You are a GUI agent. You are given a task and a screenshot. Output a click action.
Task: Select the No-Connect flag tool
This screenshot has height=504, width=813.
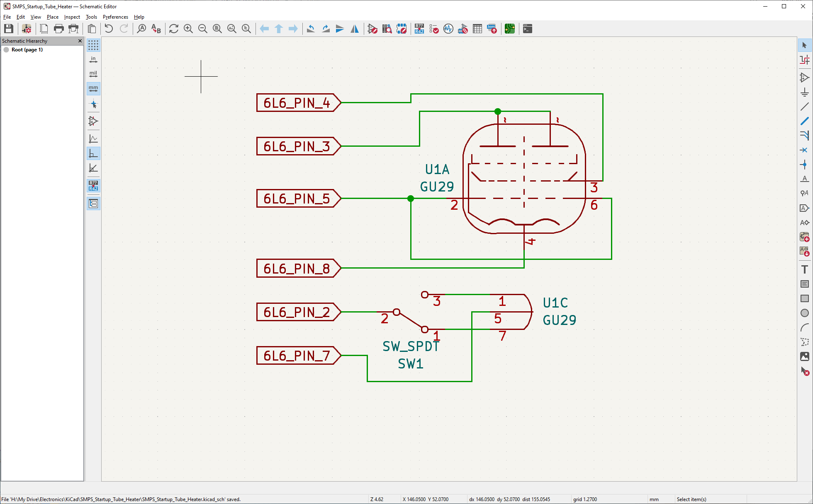click(x=805, y=150)
